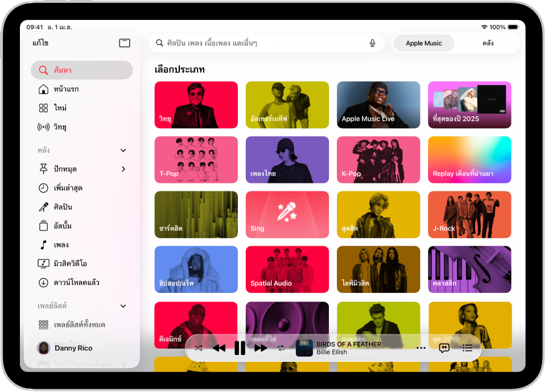Open the ฮิปฮอป/แร็พ category tile
Viewport: 548px width, 392px height.
click(196, 269)
